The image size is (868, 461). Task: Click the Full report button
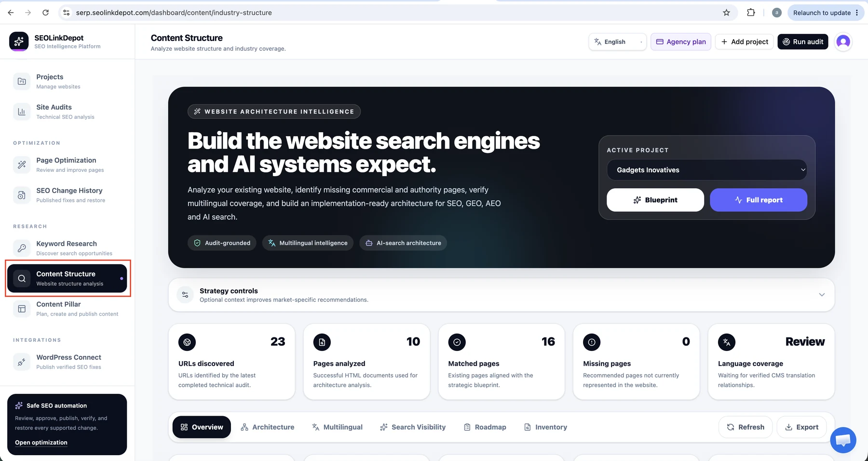point(759,200)
